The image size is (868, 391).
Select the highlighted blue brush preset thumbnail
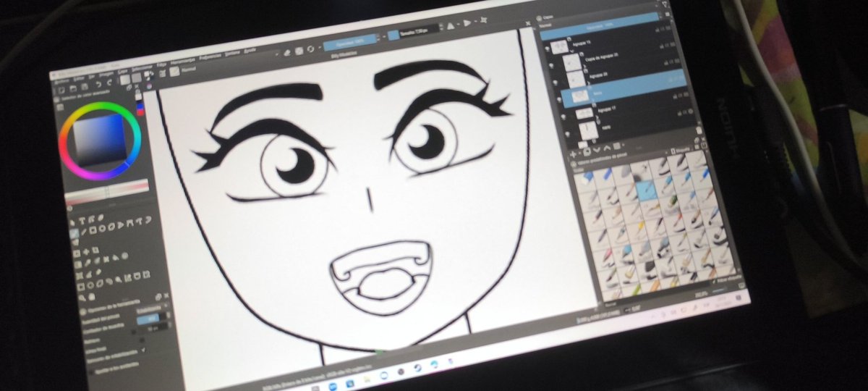click(x=647, y=190)
